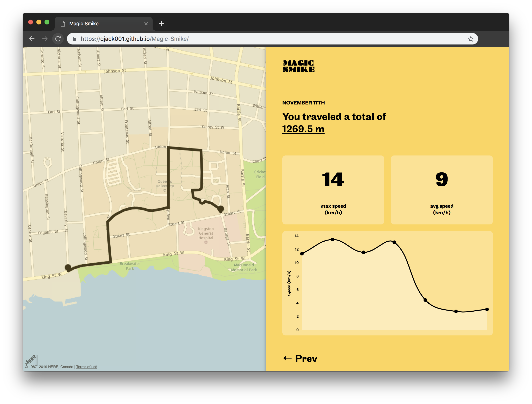Click the Magic Smike logo

(x=298, y=66)
